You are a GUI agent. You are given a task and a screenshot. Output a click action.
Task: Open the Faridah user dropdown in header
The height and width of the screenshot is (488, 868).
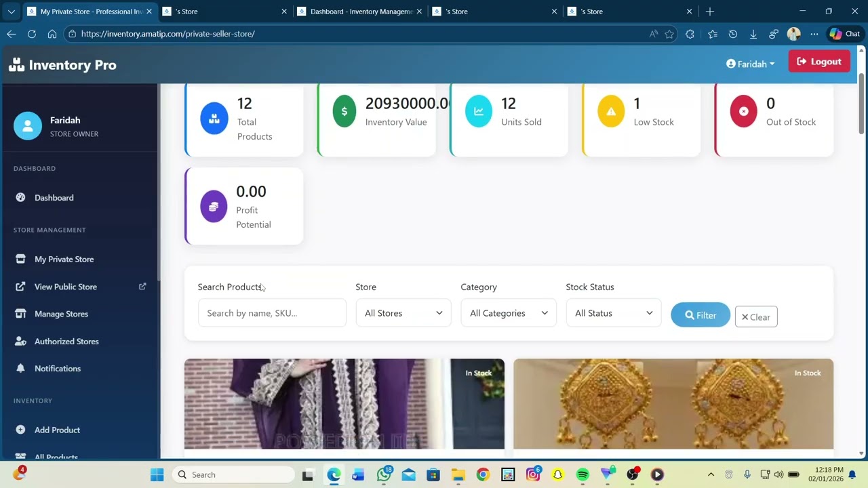(750, 64)
